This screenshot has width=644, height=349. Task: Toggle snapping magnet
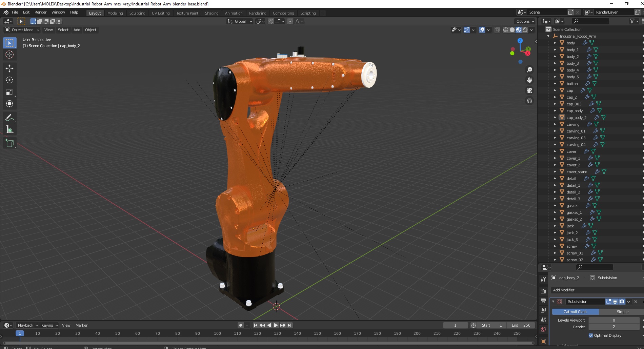[x=271, y=21]
